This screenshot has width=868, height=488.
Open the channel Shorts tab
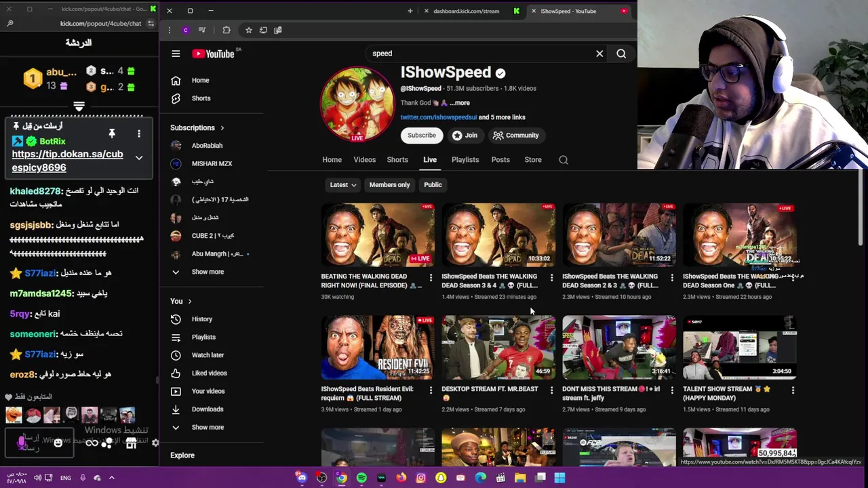397,160
